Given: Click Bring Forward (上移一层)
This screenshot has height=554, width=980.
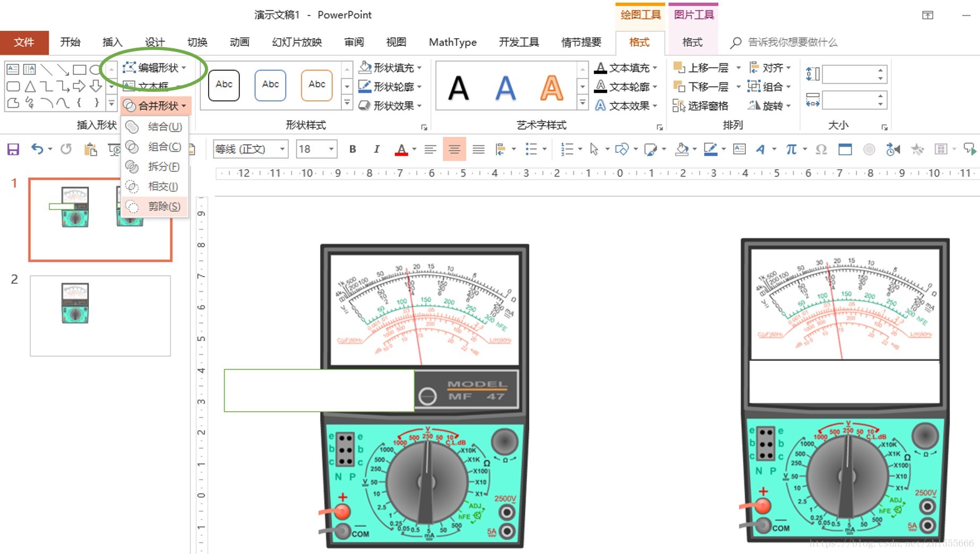Looking at the screenshot, I should click(x=701, y=67).
